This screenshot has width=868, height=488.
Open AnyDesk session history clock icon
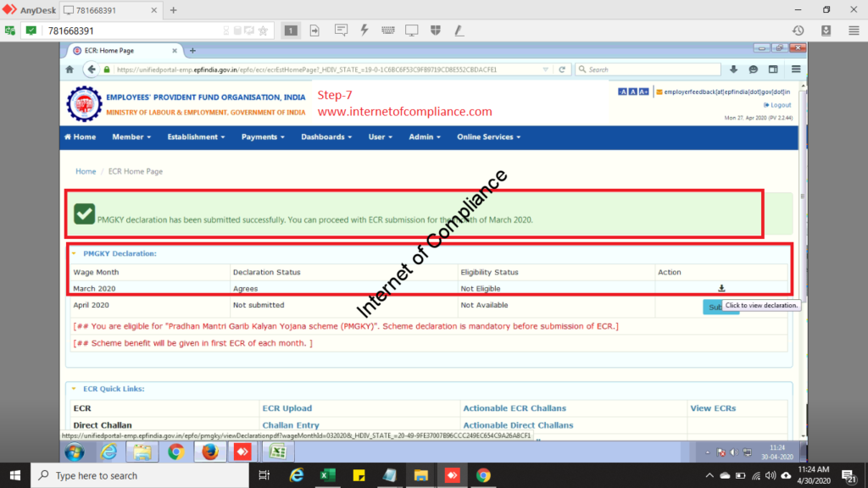tap(798, 30)
